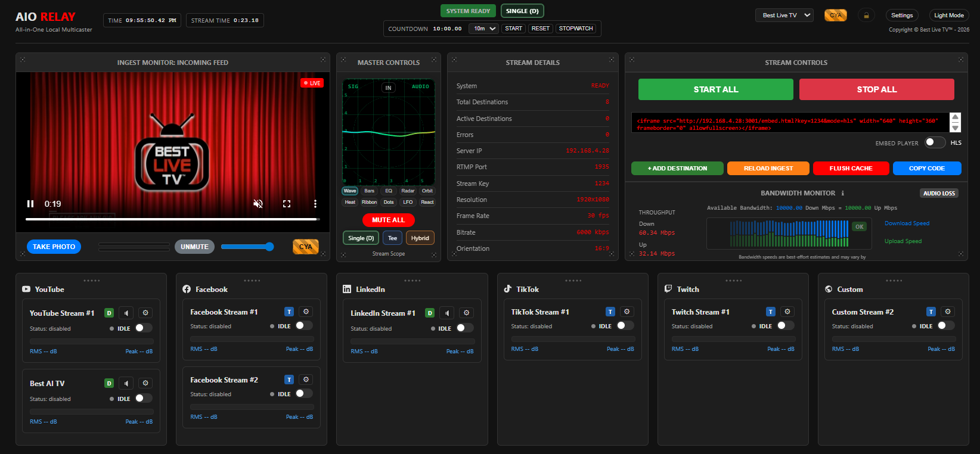The height and width of the screenshot is (454, 980).
Task: Open fullscreen on the ingest video
Action: (x=287, y=204)
